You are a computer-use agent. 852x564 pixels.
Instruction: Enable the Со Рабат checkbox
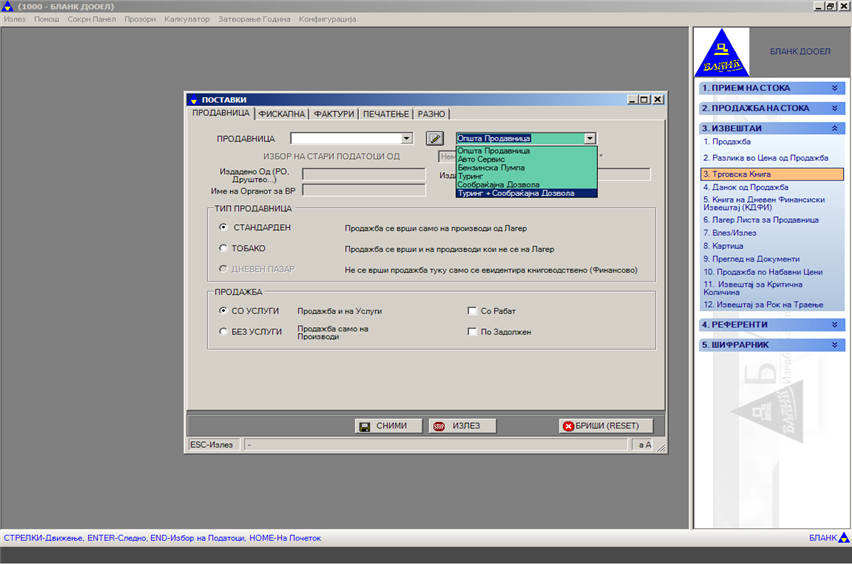472,311
